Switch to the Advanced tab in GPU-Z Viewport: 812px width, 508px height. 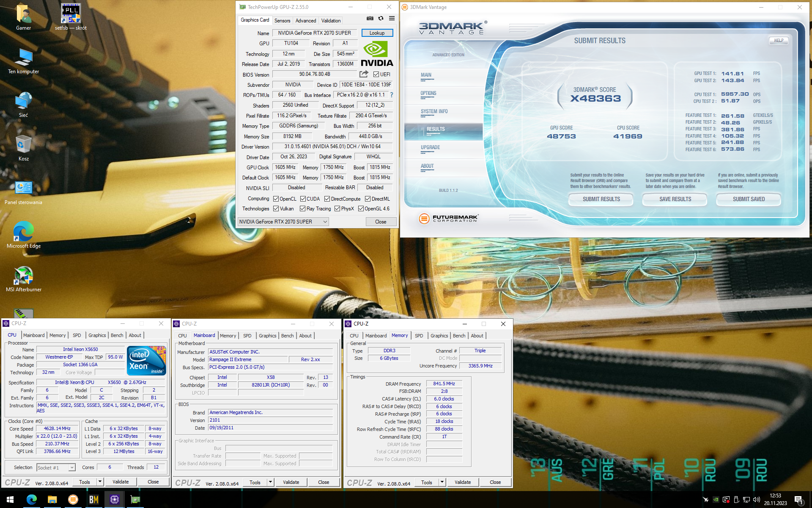point(306,21)
